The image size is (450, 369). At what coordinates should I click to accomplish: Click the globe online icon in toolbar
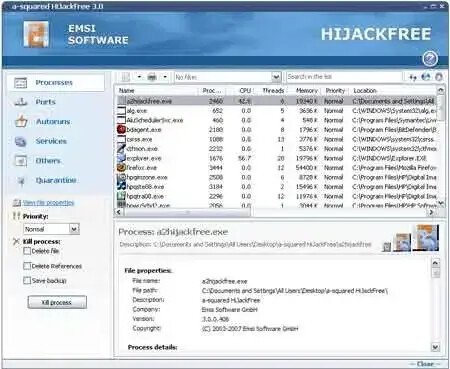(426, 77)
